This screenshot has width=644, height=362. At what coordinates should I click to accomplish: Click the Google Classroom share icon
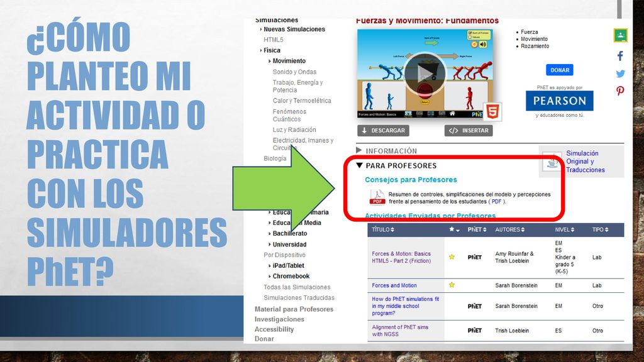click(620, 35)
